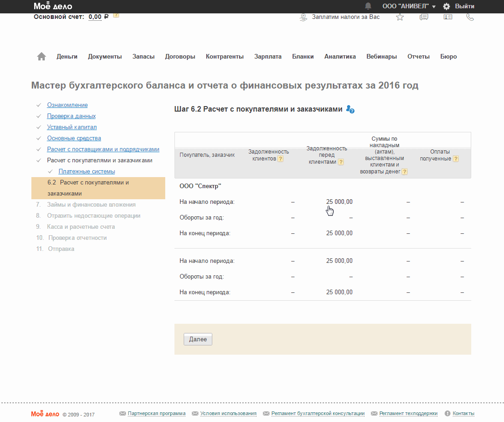Show hint for Оплаты полученные column
Viewport: 504px width, 422px height.
[456, 159]
